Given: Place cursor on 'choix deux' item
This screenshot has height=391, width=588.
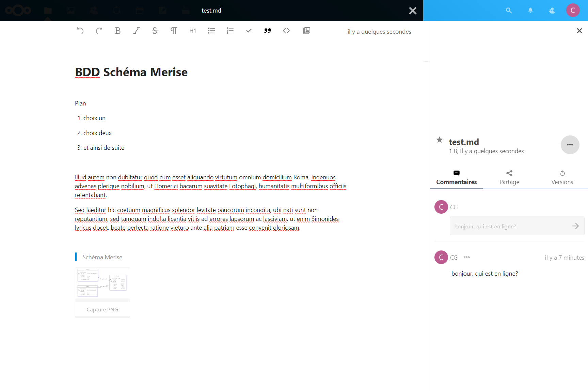Looking at the screenshot, I should click(97, 133).
